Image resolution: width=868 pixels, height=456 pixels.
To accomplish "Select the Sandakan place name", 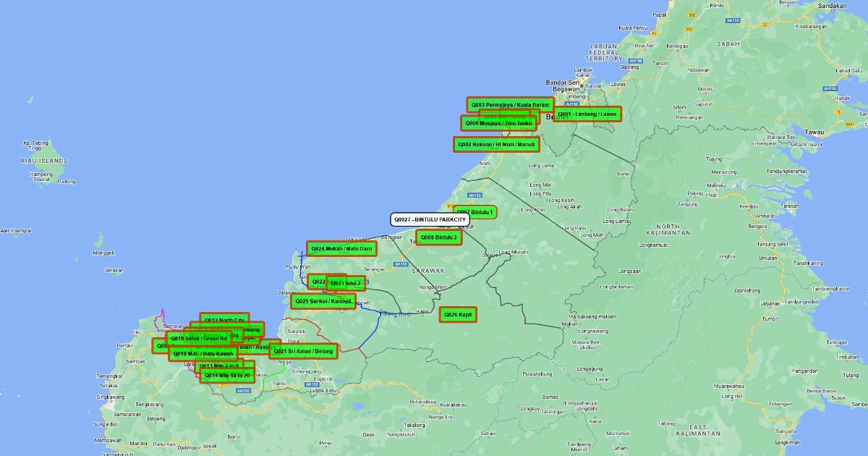I will (832, 5).
